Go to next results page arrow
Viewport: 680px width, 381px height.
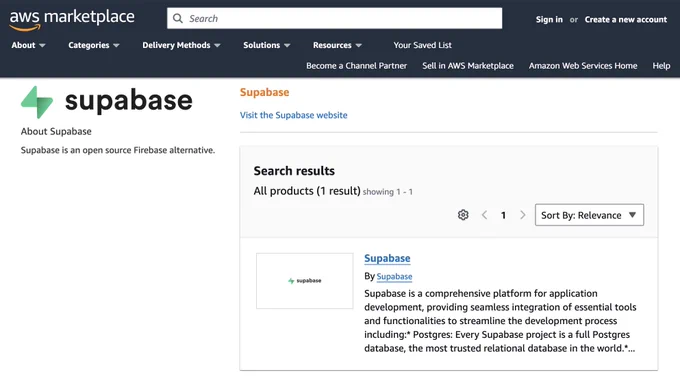click(523, 215)
